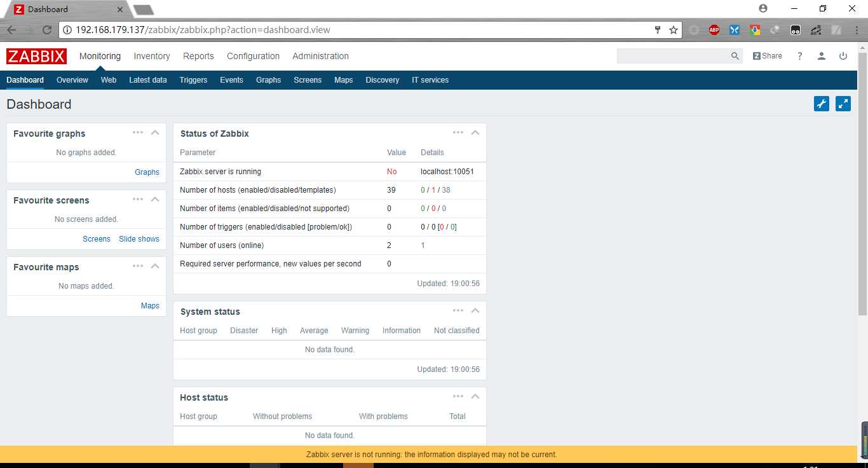Go back with browser back arrow
Viewport: 868px width, 468px height.
click(11, 30)
